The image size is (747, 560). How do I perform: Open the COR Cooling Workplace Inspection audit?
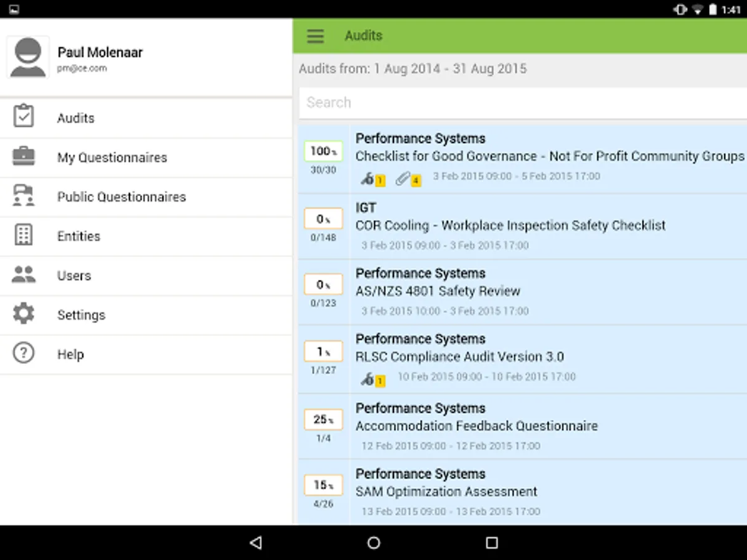[510, 225]
